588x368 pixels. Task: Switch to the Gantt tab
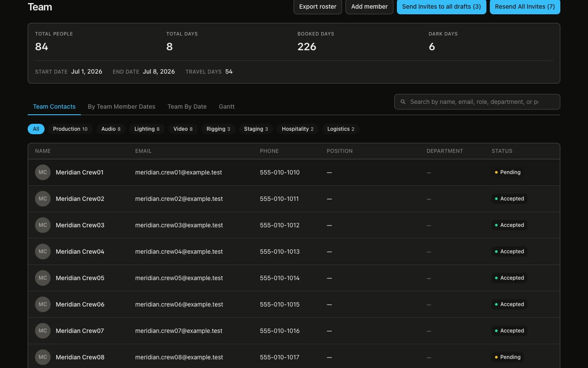tap(227, 107)
